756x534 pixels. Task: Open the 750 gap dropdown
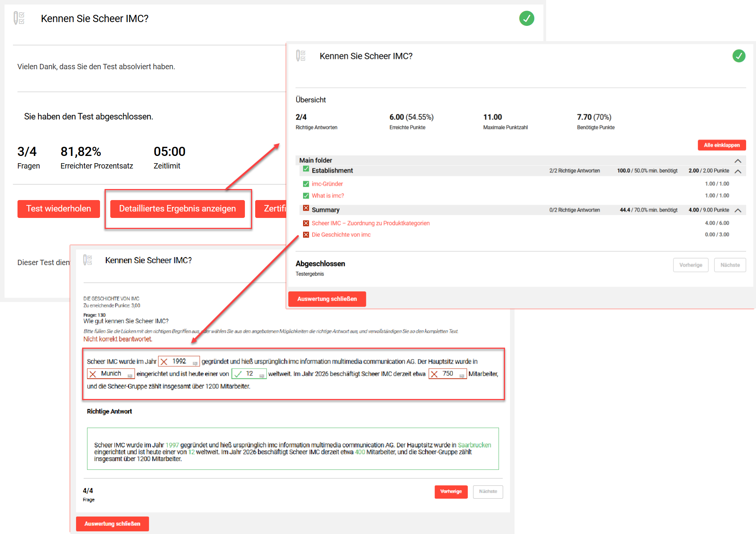click(x=462, y=376)
